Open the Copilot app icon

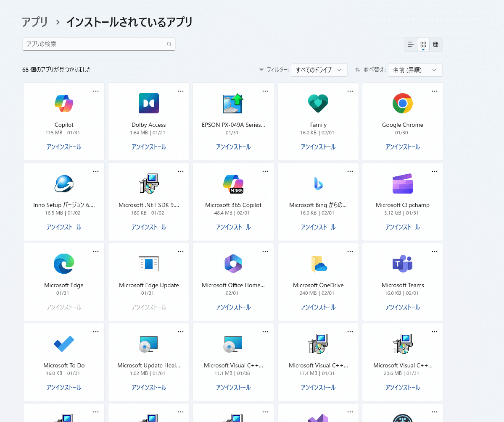(x=63, y=103)
